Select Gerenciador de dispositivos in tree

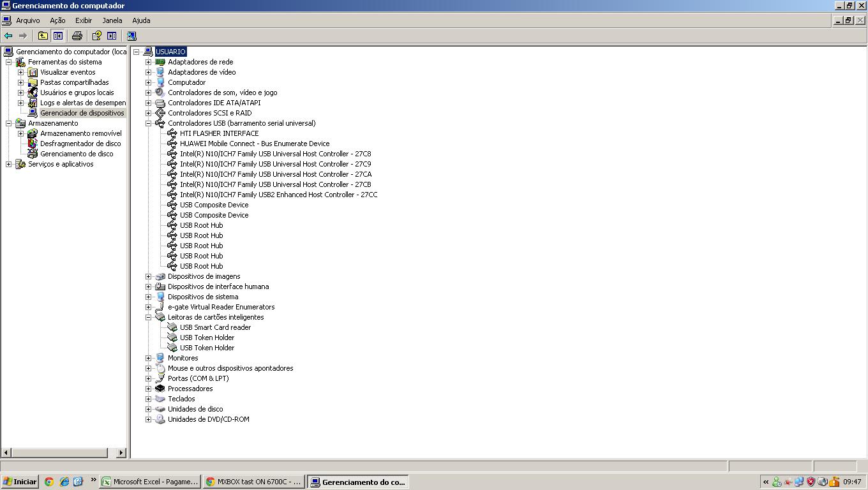point(82,113)
